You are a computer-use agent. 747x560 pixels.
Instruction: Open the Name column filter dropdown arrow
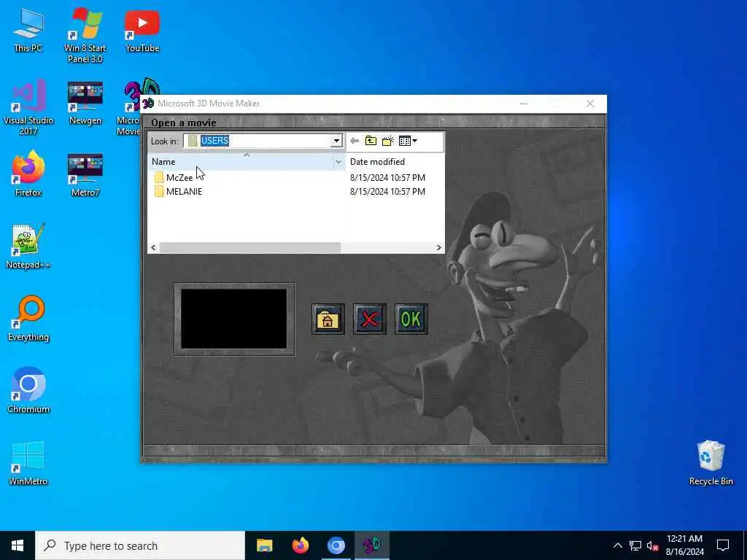click(338, 162)
